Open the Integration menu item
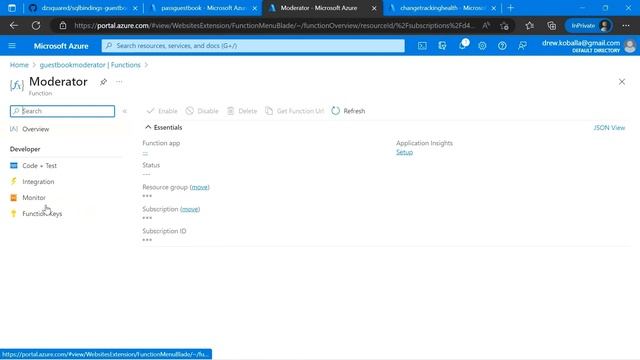 pos(38,181)
